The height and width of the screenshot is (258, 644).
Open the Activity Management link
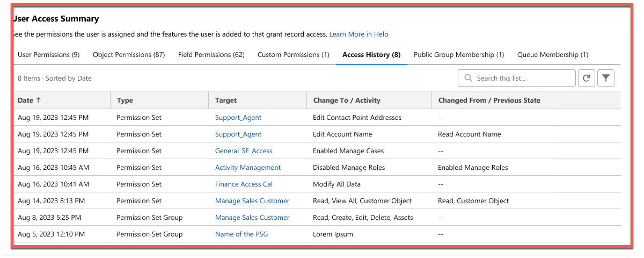click(x=248, y=168)
